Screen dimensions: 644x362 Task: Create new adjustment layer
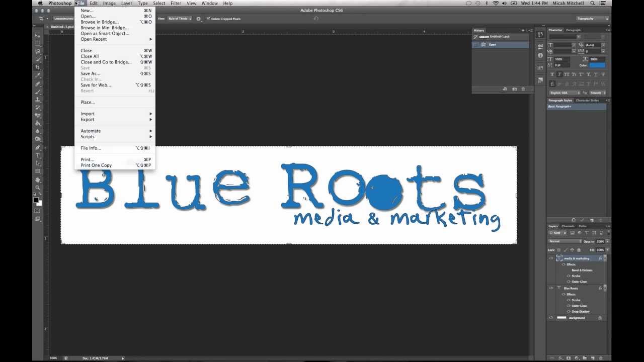coord(577,358)
